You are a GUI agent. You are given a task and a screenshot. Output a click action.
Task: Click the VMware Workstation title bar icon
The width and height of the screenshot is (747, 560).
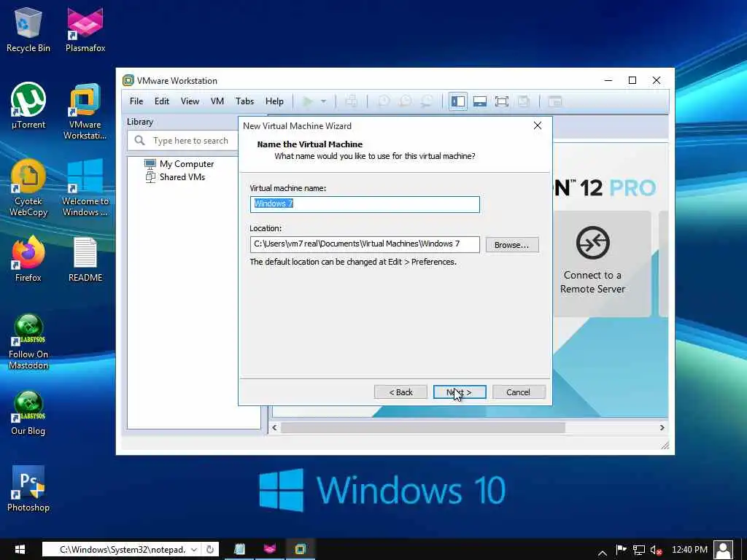pos(128,80)
